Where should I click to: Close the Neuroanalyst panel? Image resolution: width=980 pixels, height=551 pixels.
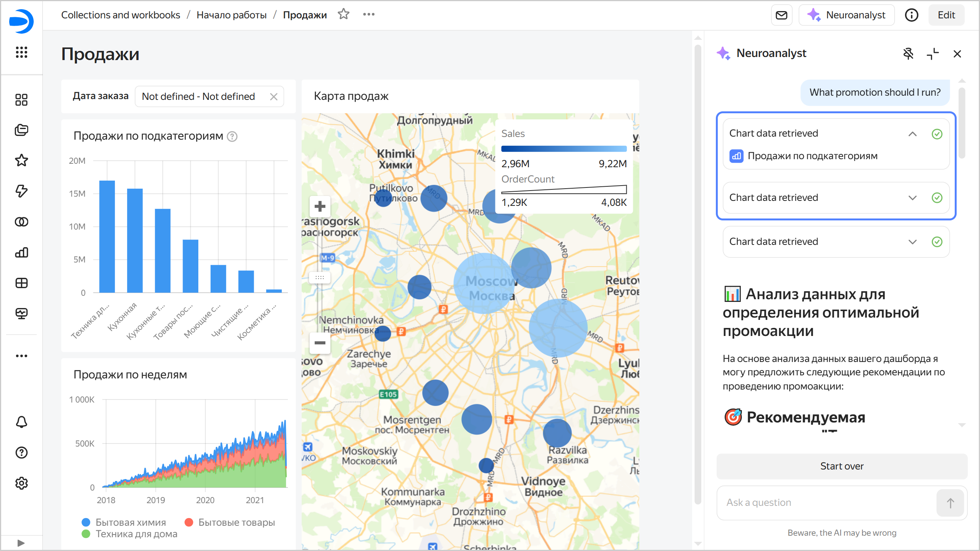pos(957,54)
